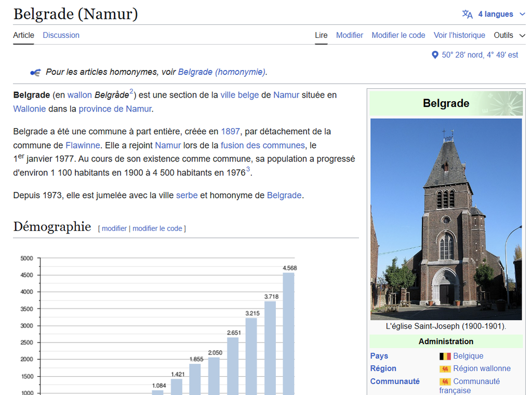Image resolution: width=532 pixels, height=395 pixels.
Task: Click the Belgrade infobox title
Action: point(446,103)
